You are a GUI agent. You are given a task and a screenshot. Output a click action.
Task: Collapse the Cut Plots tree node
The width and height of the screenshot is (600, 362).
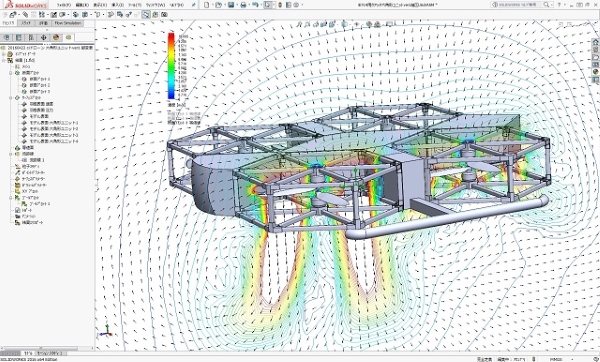coord(11,73)
